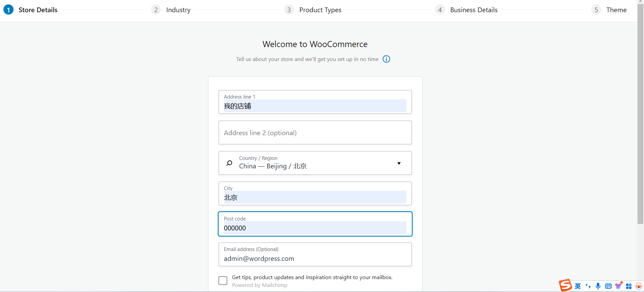Image resolution: width=644 pixels, height=292 pixels.
Task: Go to the Product Types step
Action: (x=320, y=10)
